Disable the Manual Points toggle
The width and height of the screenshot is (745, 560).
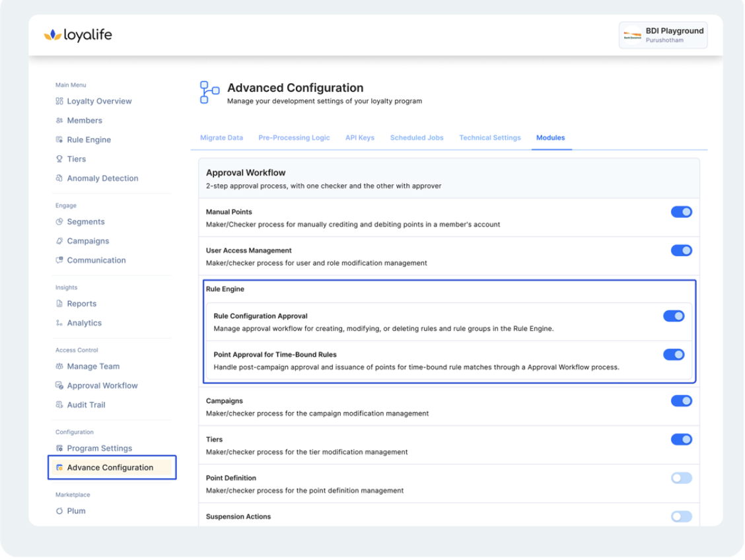(x=681, y=212)
